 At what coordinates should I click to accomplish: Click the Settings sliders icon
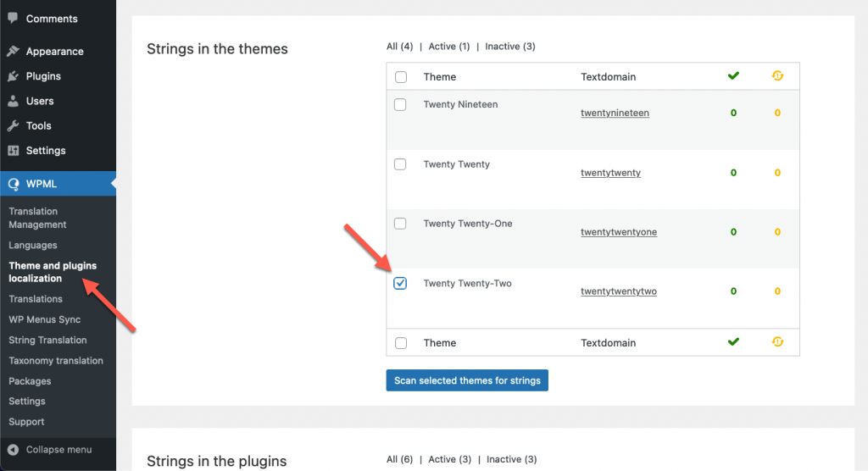(x=13, y=151)
